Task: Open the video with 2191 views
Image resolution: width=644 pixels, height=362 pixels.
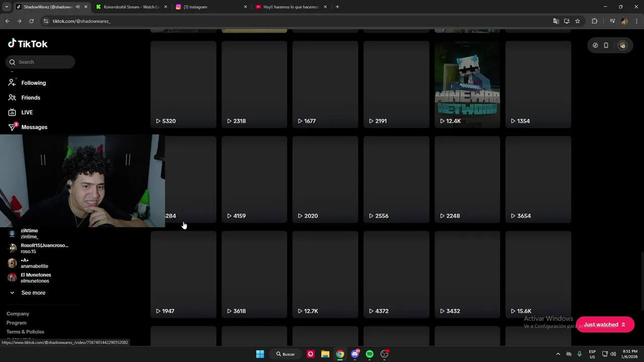Action: [396, 84]
